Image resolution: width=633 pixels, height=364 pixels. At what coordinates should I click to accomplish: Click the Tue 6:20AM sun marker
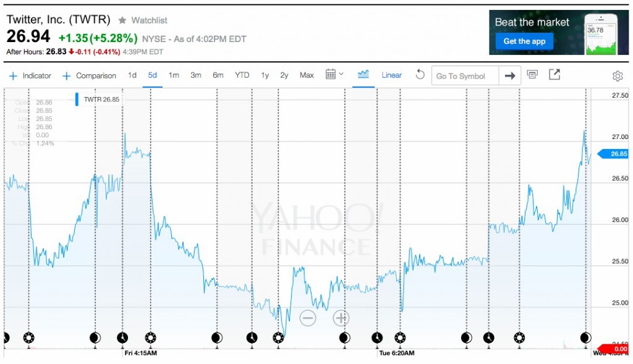coord(401,337)
